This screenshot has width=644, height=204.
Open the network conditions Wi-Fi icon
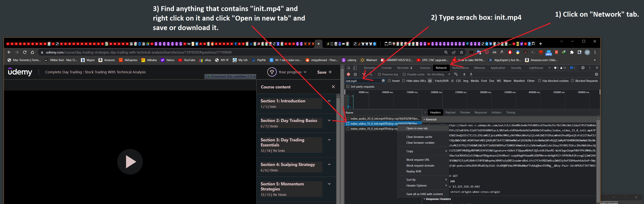(x=456, y=74)
